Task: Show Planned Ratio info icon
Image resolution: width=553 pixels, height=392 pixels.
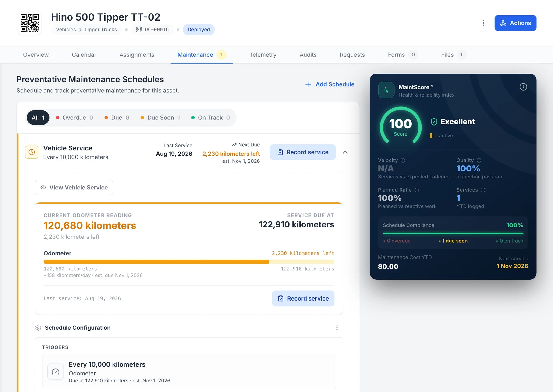Action: (417, 190)
